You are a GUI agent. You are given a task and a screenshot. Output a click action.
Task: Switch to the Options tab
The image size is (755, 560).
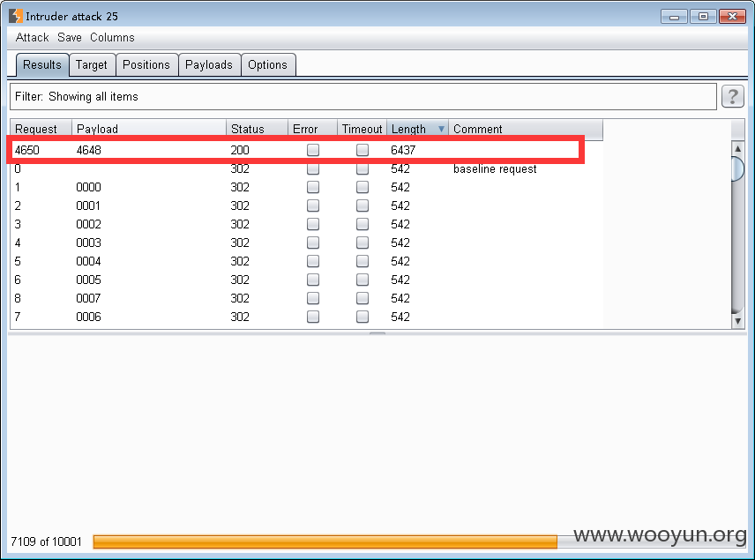coord(268,64)
